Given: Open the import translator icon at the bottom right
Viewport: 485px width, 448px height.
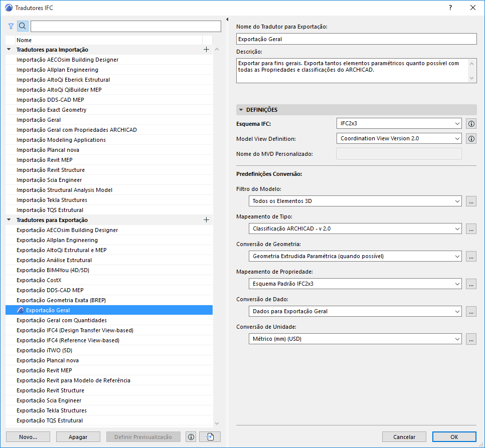Looking at the screenshot, I should 209,436.
